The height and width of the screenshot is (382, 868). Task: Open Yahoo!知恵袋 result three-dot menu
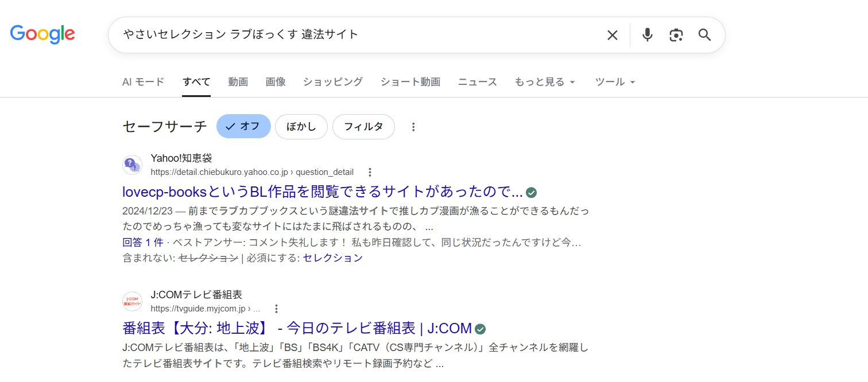[x=370, y=172]
